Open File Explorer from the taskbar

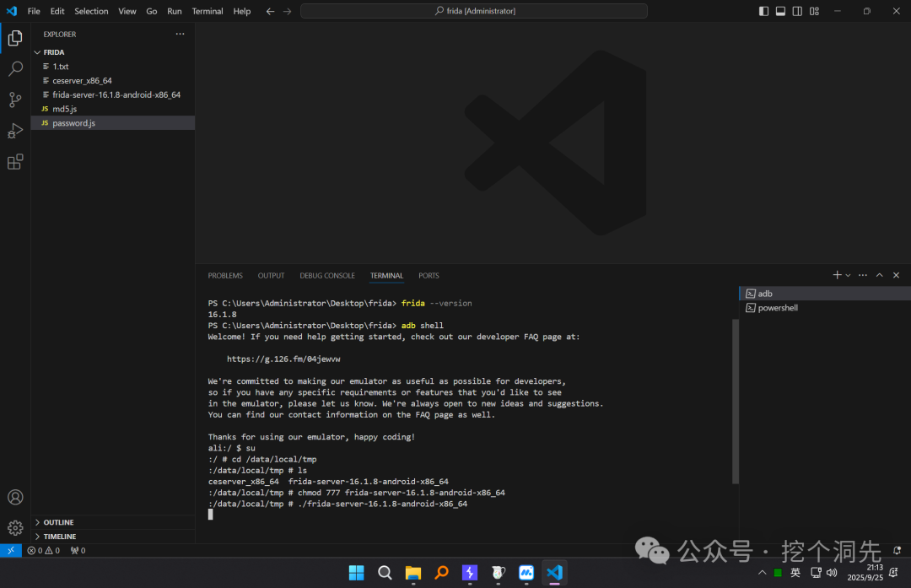pyautogui.click(x=413, y=573)
